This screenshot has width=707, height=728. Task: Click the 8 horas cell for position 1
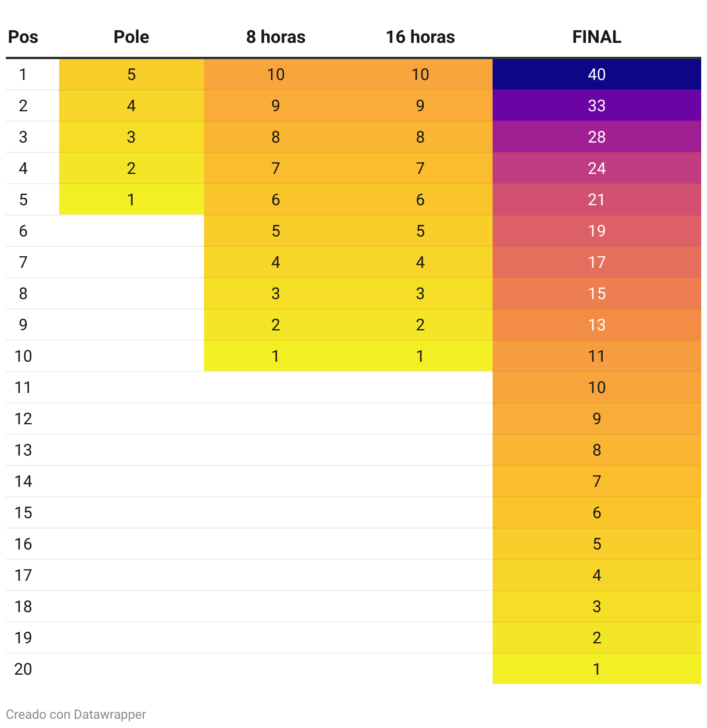tap(276, 74)
